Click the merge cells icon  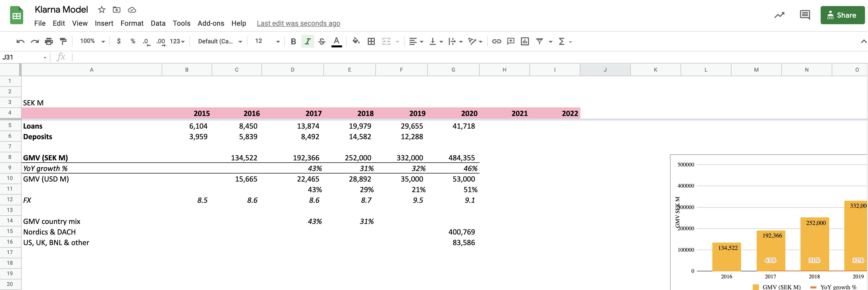(x=386, y=41)
